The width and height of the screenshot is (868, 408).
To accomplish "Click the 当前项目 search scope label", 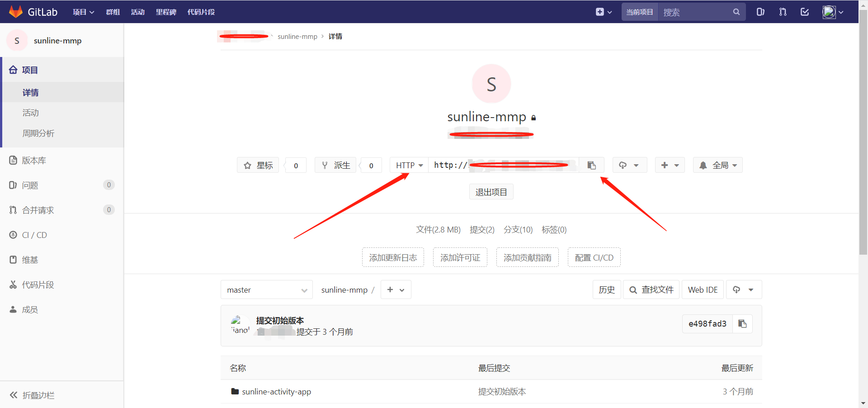I will 640,12.
